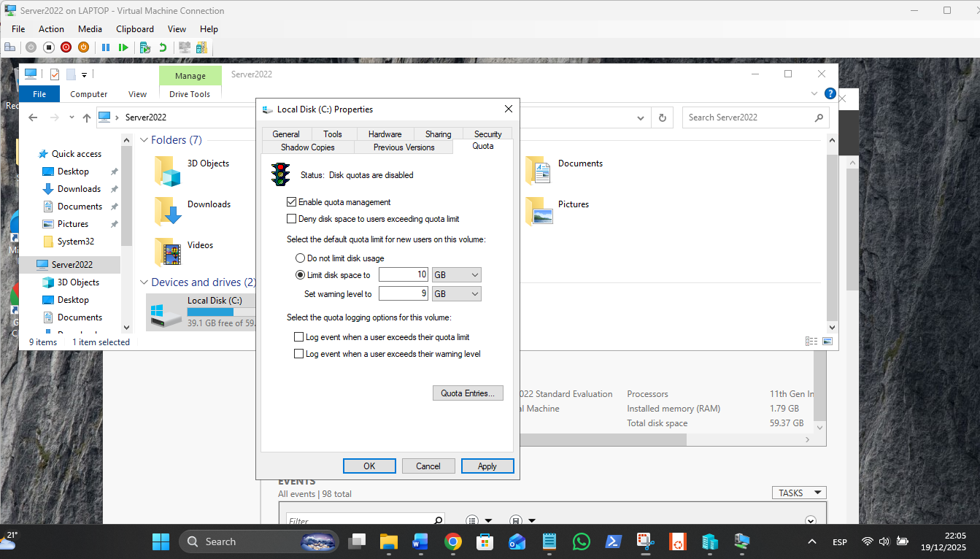This screenshot has height=559, width=980.
Task: Click the orange Save state icon
Action: click(84, 47)
